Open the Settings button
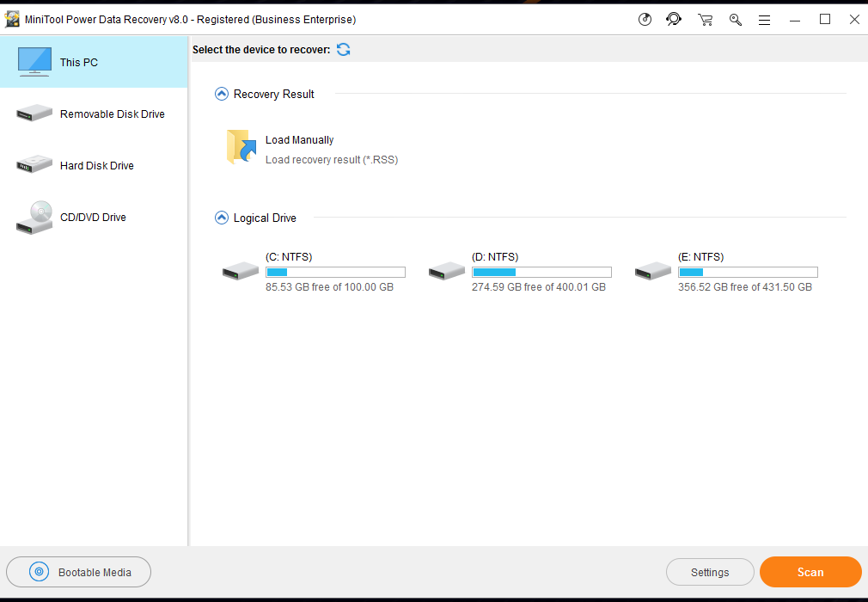This screenshot has width=868, height=602. pyautogui.click(x=710, y=572)
